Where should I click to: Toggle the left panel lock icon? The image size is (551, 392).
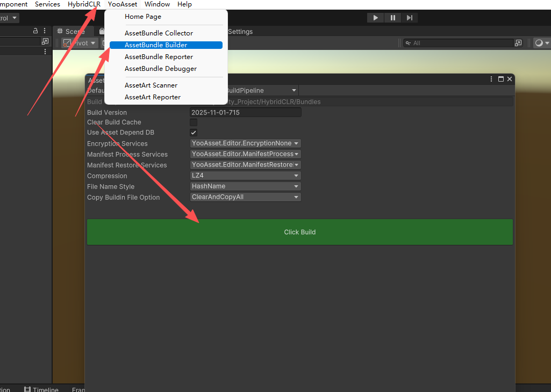click(35, 31)
